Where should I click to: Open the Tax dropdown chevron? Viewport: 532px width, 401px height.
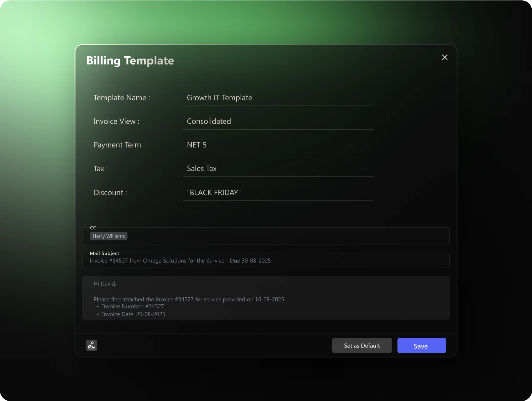click(366, 168)
